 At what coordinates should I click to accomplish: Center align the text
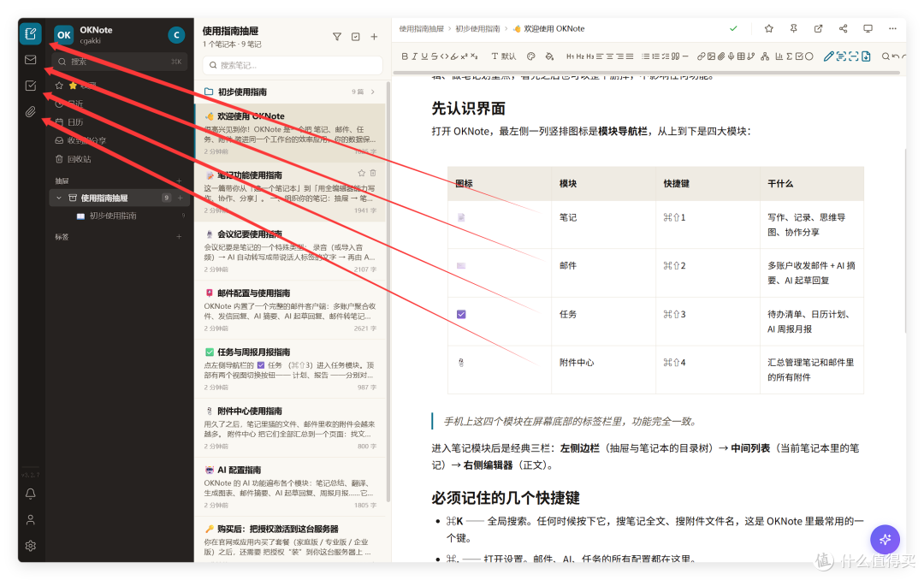[610, 56]
